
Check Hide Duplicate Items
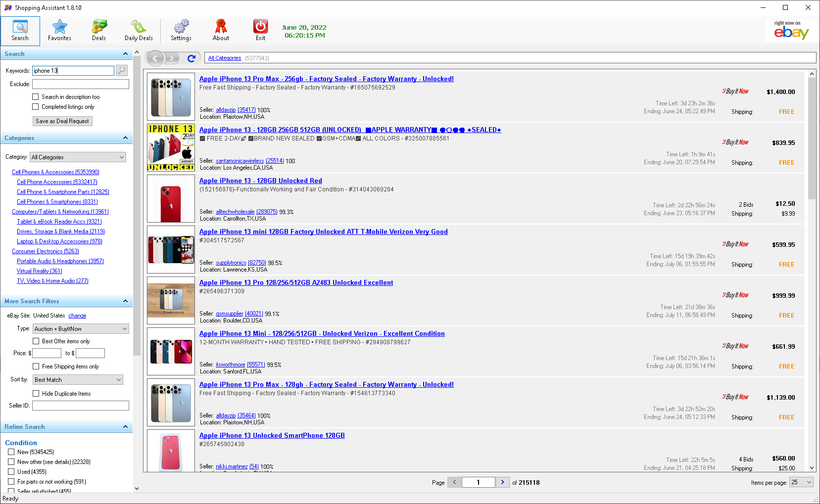[36, 394]
